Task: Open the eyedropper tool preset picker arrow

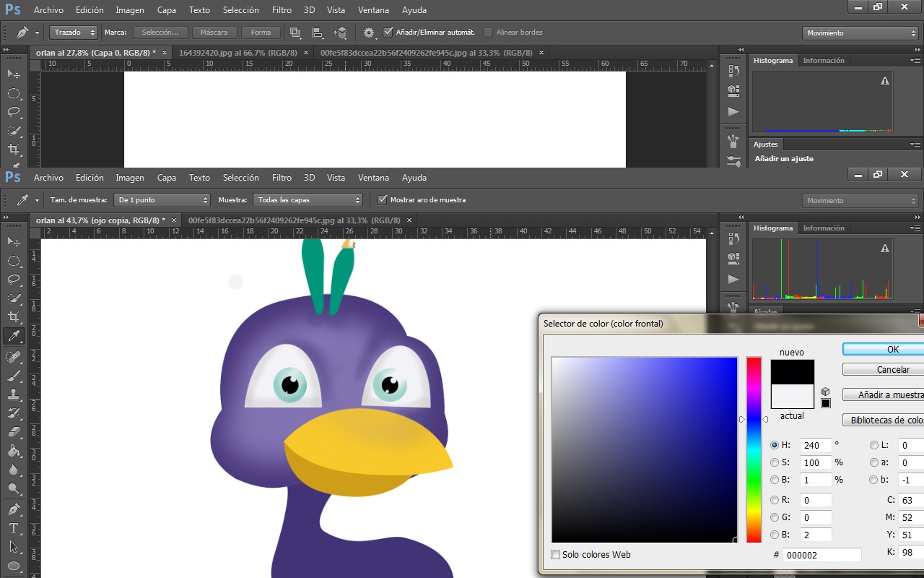Action: 37,200
